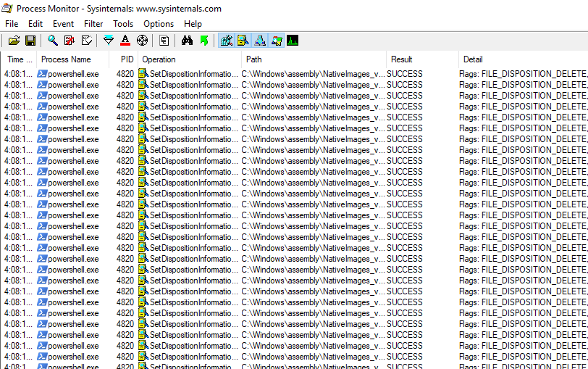Toggle Show Profiling Events graph icon

[x=293, y=41]
